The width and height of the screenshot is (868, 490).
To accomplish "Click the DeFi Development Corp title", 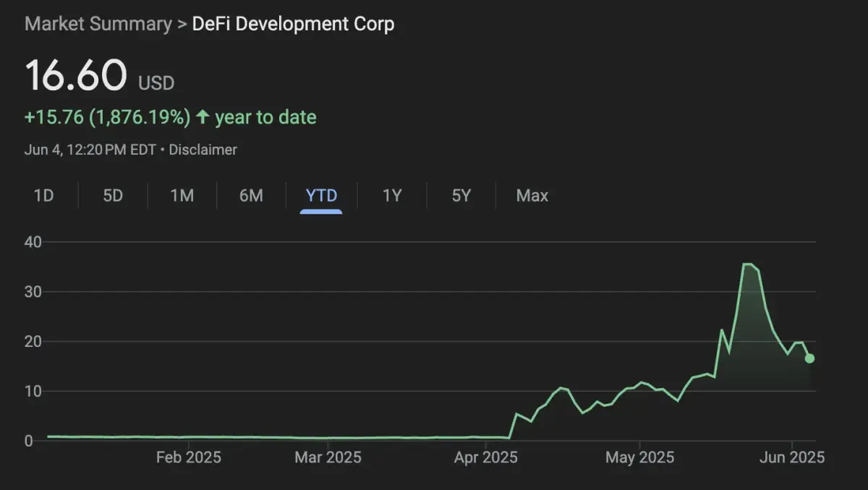I will click(293, 23).
